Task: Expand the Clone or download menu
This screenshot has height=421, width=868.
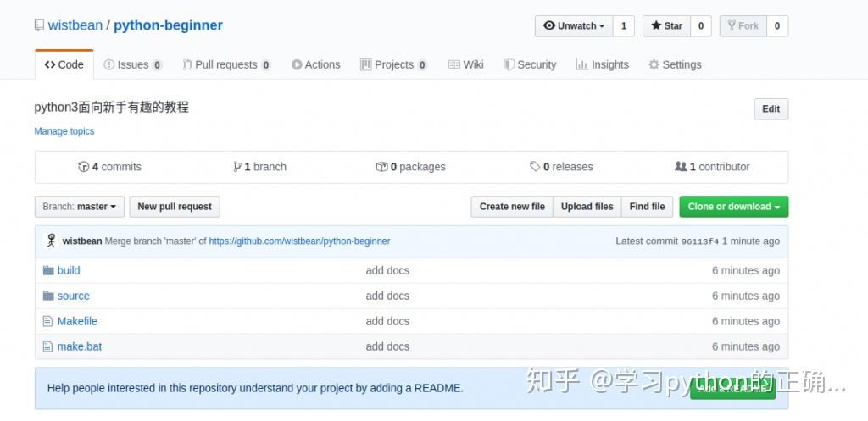Action: (733, 207)
